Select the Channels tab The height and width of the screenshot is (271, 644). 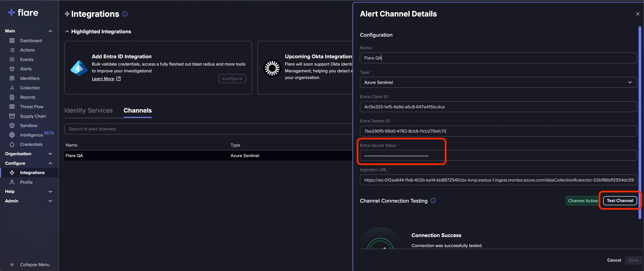pos(138,110)
